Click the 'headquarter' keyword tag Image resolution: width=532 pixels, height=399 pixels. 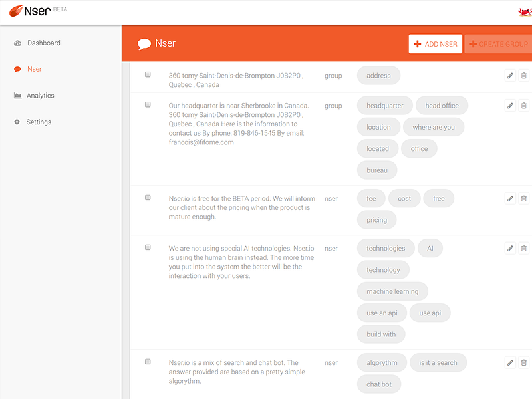tap(385, 106)
